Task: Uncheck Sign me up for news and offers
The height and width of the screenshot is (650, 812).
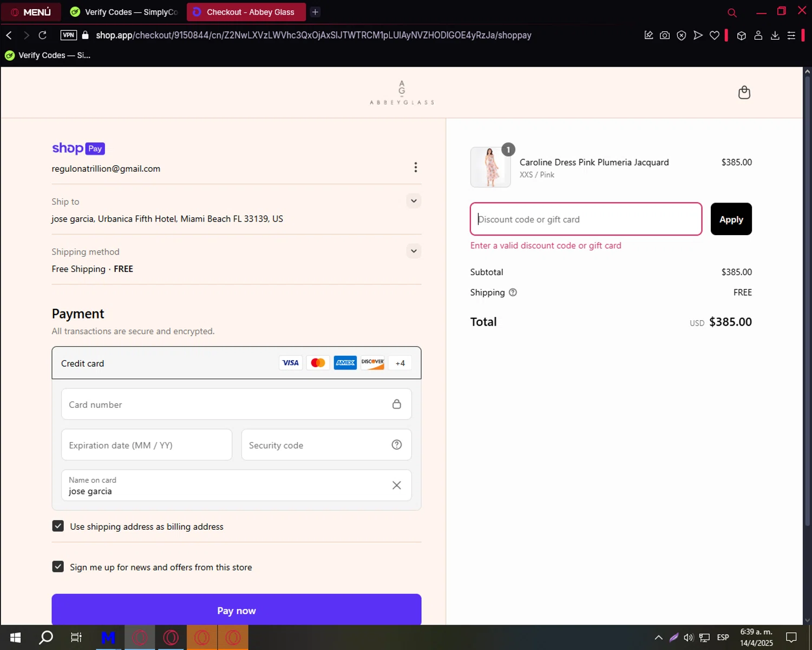Action: 58,567
